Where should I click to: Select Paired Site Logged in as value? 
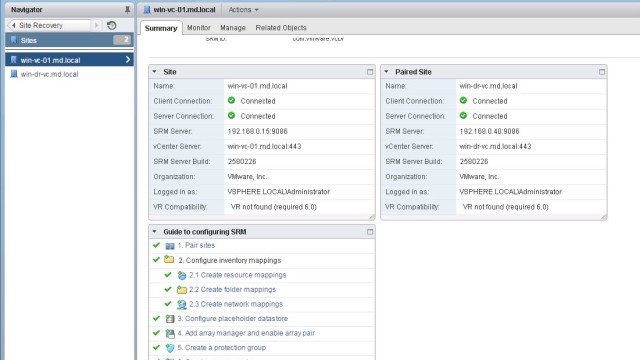[511, 192]
